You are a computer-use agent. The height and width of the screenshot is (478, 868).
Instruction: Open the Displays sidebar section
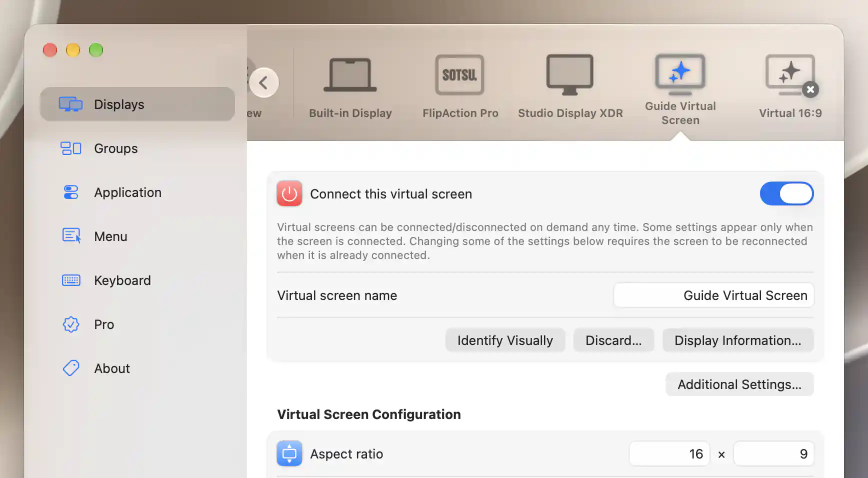pyautogui.click(x=137, y=104)
